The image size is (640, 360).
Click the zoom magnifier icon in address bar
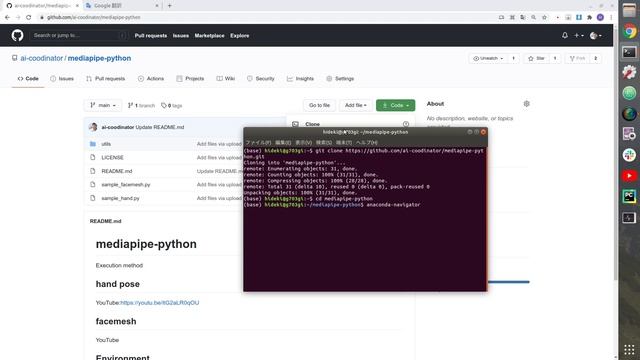tap(533, 17)
